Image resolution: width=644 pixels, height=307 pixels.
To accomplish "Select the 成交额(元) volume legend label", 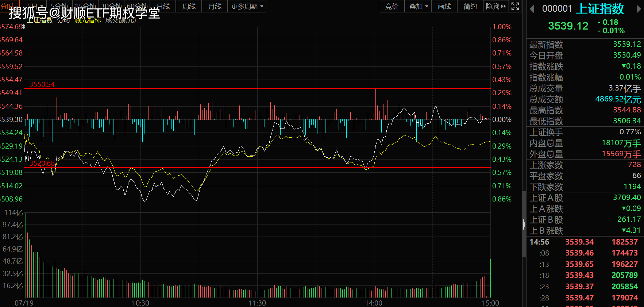I will [x=120, y=20].
